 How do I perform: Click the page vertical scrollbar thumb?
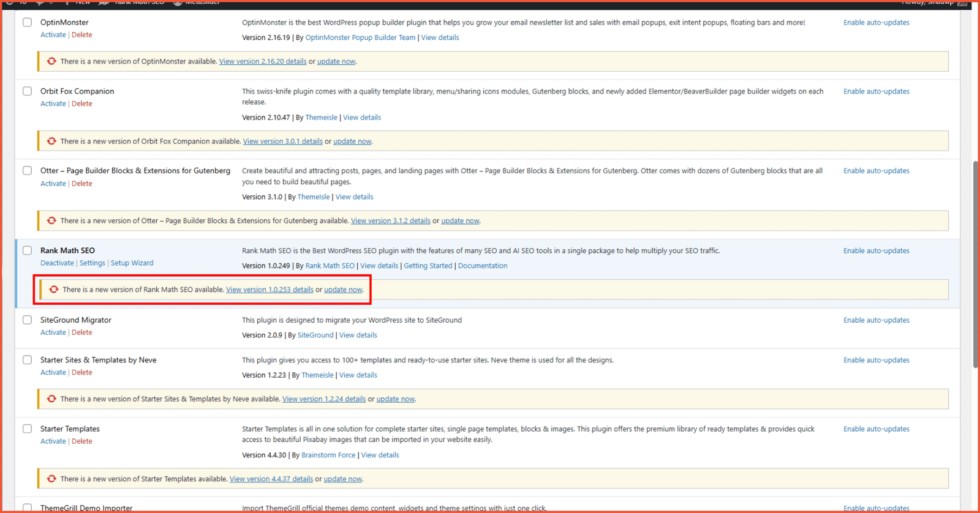975,264
